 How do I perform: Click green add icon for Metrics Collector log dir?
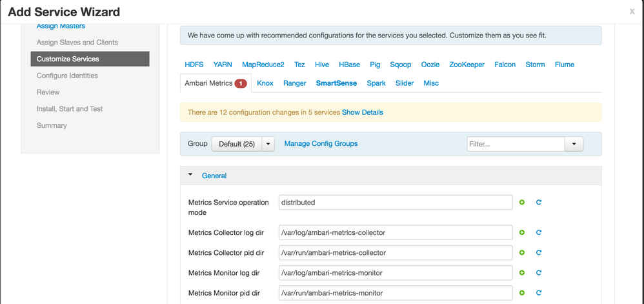522,232
